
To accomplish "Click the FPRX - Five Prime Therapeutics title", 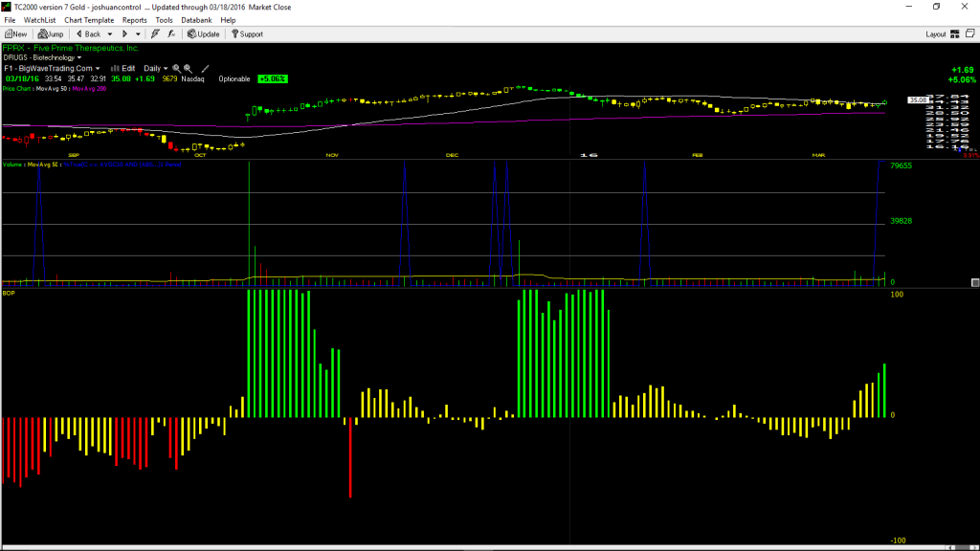I will point(71,48).
